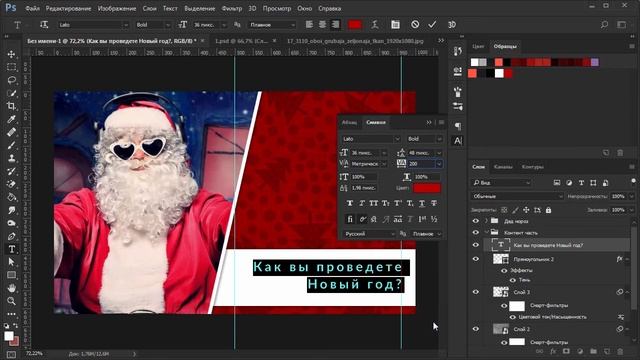
Task: Hide the Слой 3 layer
Action: [476, 292]
